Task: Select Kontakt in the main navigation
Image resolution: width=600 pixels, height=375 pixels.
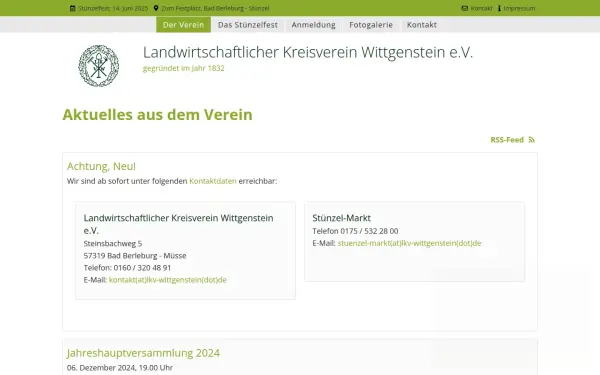Action: pos(422,25)
